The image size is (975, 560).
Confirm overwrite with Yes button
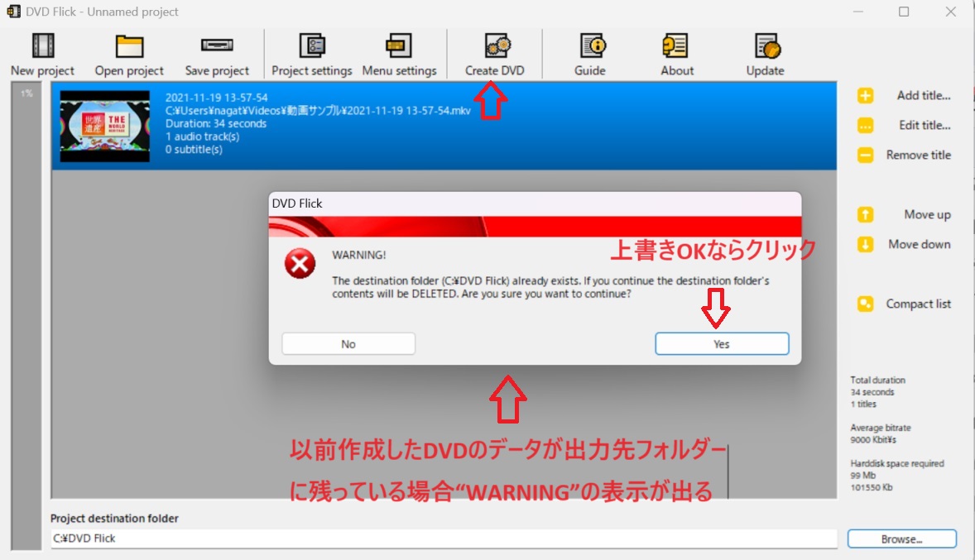[721, 344]
